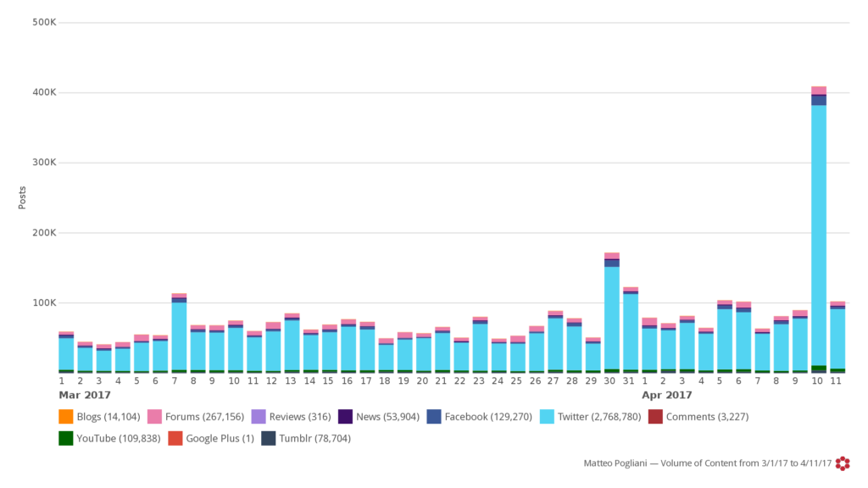868x488 pixels.
Task: Click the Mar 2017 axis label
Action: coord(84,395)
